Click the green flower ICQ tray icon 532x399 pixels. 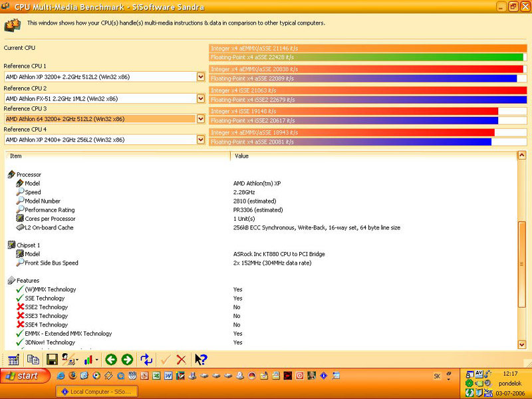469,384
